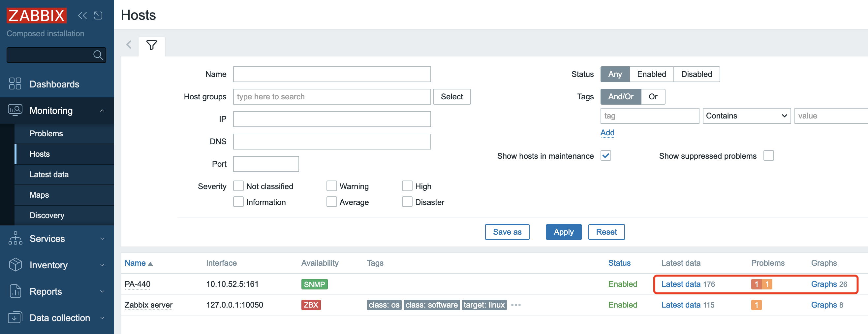Click the three-dots more tags icon
This screenshot has height=334, width=868.
click(515, 305)
